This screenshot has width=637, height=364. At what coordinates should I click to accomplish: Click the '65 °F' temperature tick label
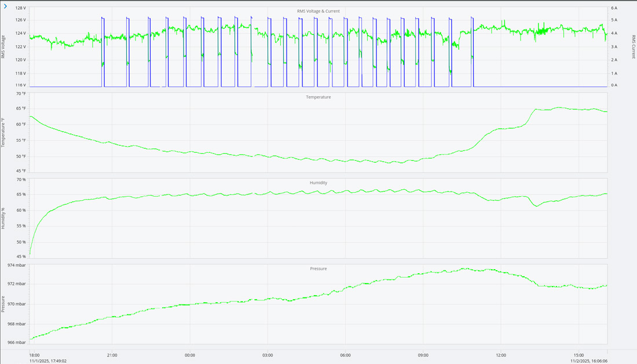pyautogui.click(x=21, y=108)
